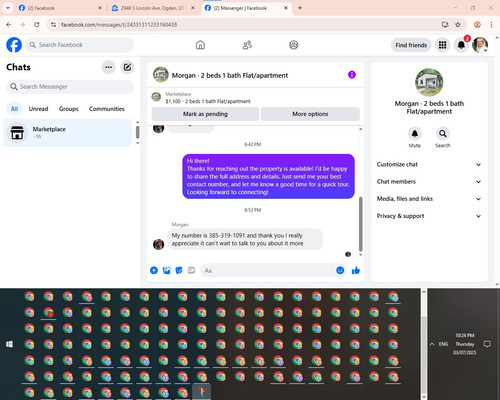
Task: Toggle conversation information purple icon
Action: [x=352, y=75]
